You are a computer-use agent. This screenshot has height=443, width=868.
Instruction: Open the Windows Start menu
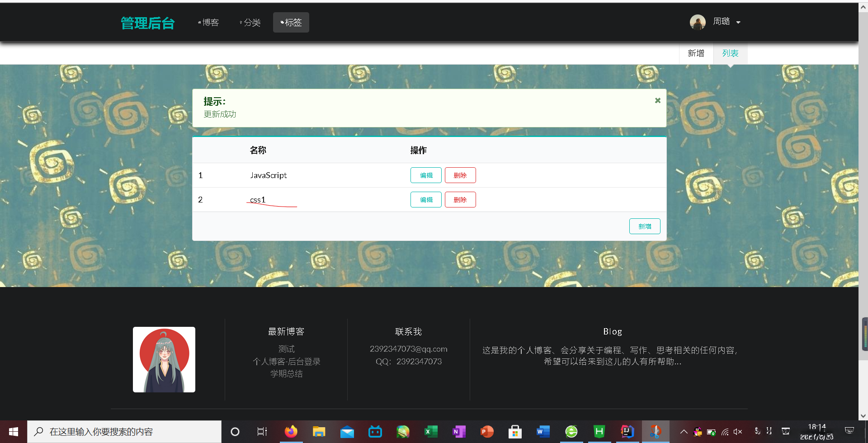(13, 431)
